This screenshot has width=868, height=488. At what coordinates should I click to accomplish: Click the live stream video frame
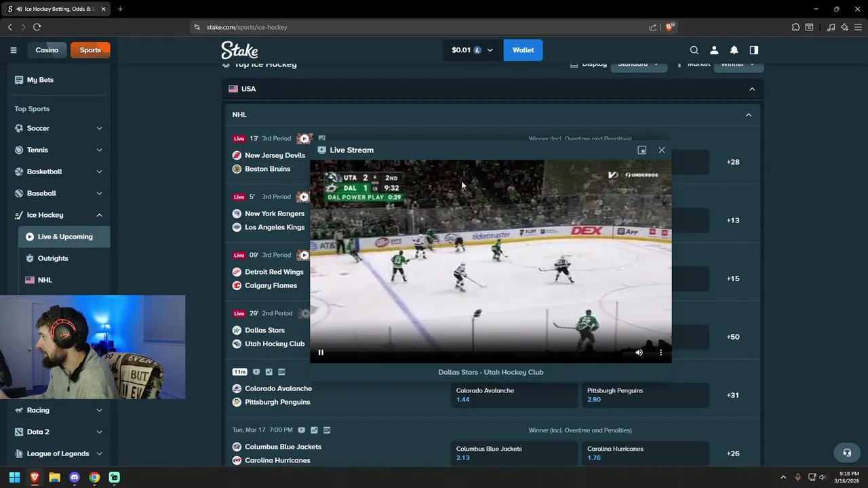[491, 262]
